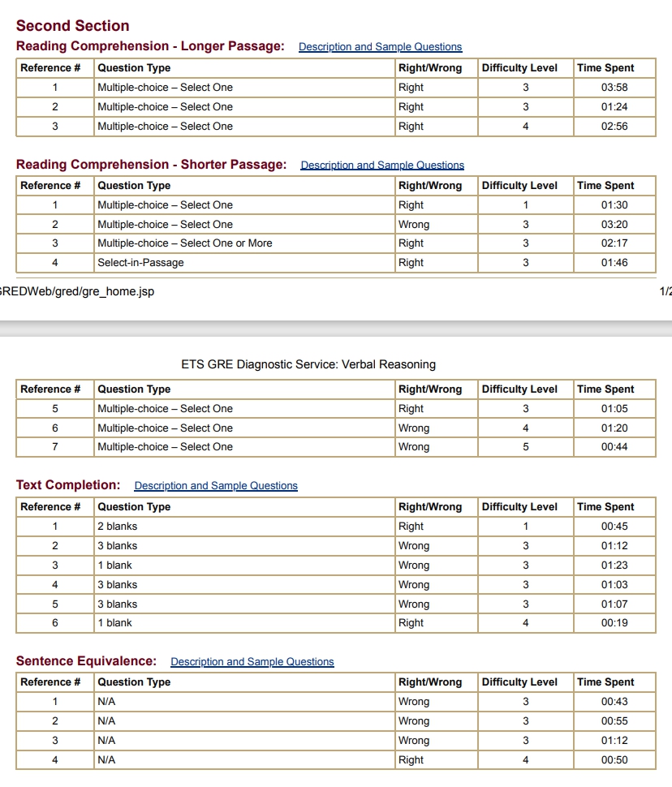Select the "01:05" time spent cell
The width and height of the screenshot is (672, 787).
click(614, 409)
